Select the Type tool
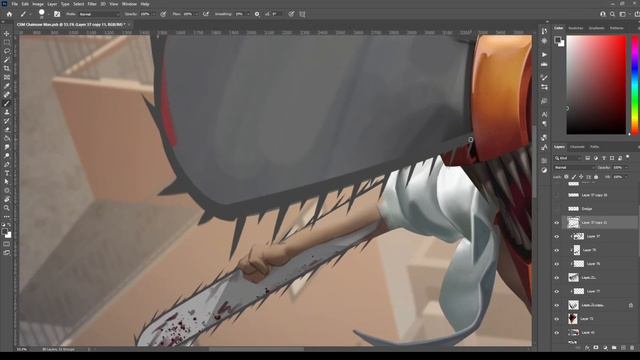640x360 pixels. tap(7, 173)
